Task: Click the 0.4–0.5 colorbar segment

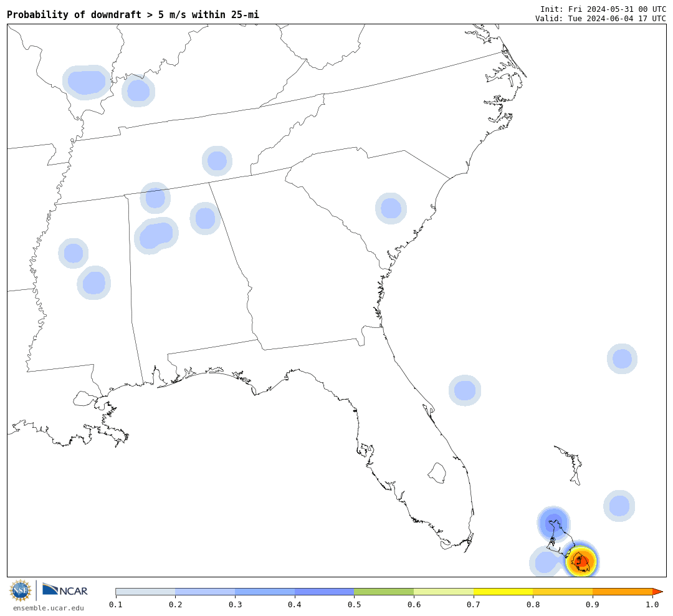Action: 324,592
